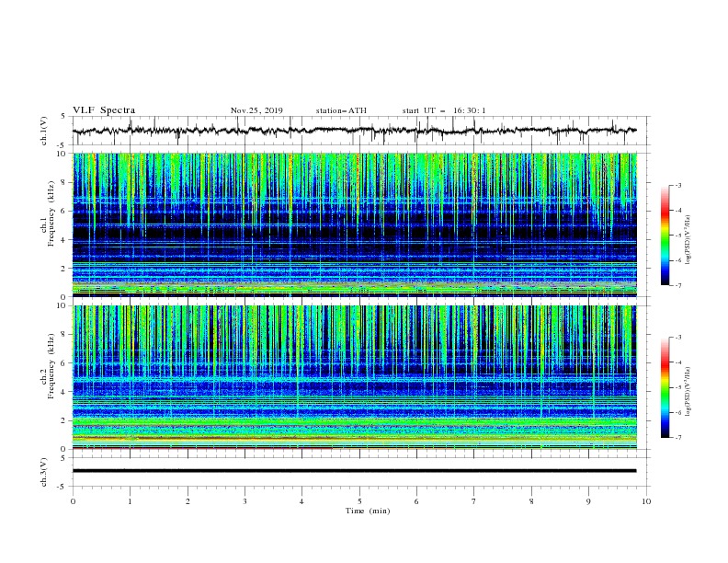Click time axis tick label "4"
The width and height of the screenshot is (728, 563).
click(x=301, y=501)
